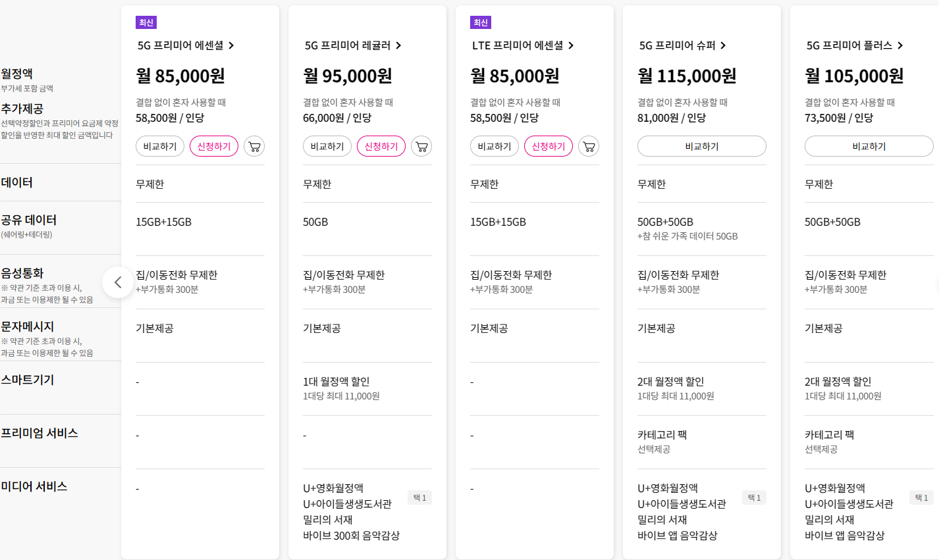Screen dimensions: 939x560
Task: Apply for the 5G 프리미어 에센셜 plan
Action: click(214, 146)
